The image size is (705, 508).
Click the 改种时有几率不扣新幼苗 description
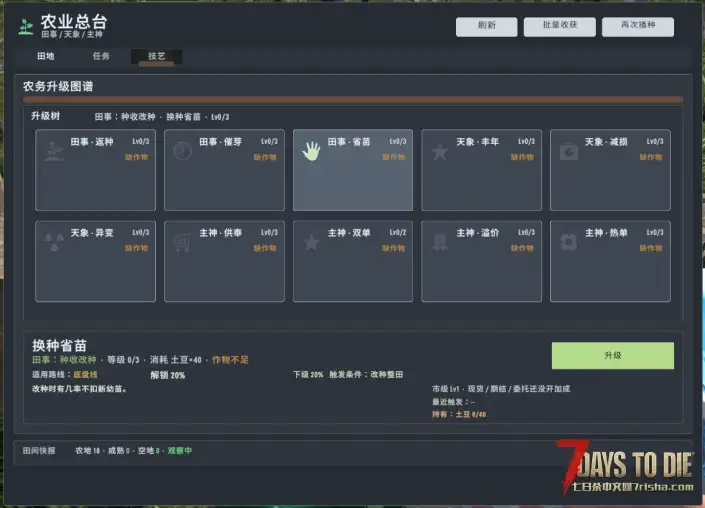[79, 389]
